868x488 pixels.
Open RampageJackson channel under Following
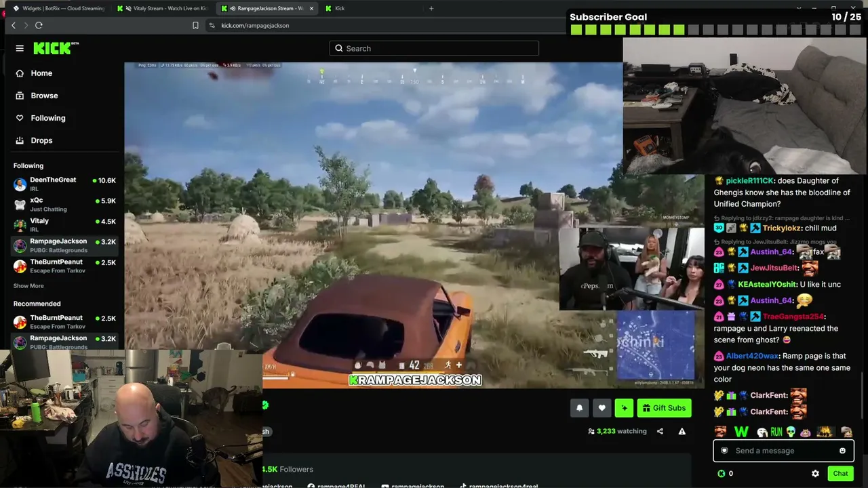tap(65, 245)
